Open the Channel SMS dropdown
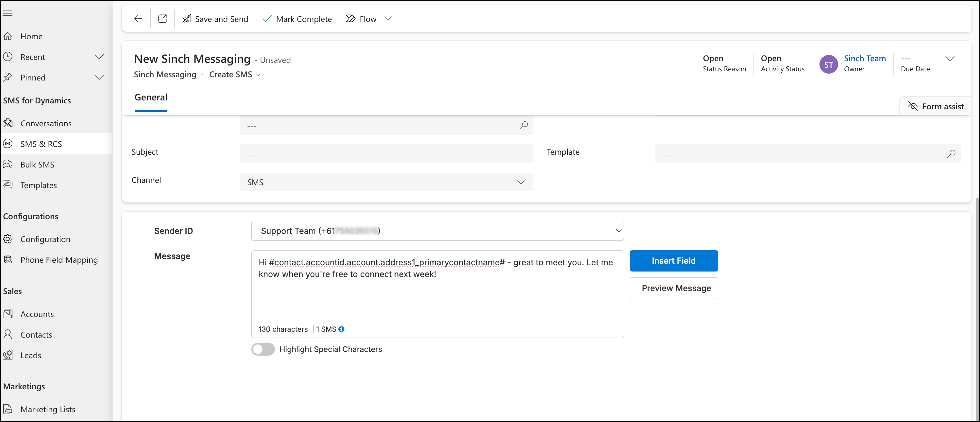The image size is (980, 422). pos(386,182)
